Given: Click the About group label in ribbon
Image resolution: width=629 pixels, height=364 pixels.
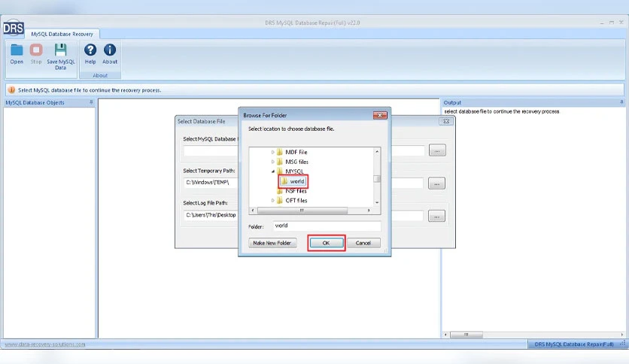Looking at the screenshot, I should click(100, 75).
